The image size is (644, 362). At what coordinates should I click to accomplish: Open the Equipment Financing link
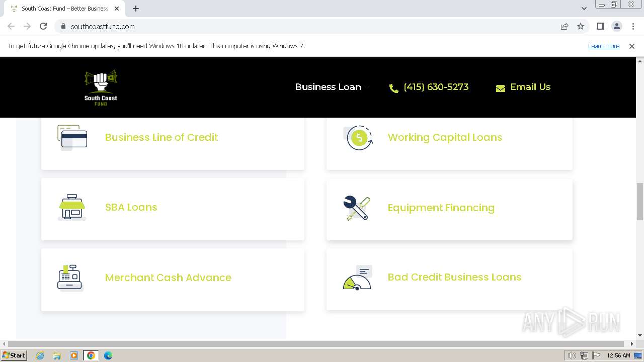(x=441, y=208)
